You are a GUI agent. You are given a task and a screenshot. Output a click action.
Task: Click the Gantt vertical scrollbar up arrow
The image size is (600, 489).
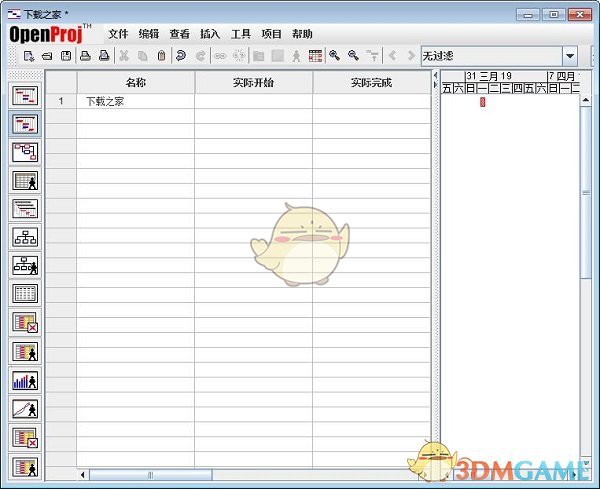(586, 100)
